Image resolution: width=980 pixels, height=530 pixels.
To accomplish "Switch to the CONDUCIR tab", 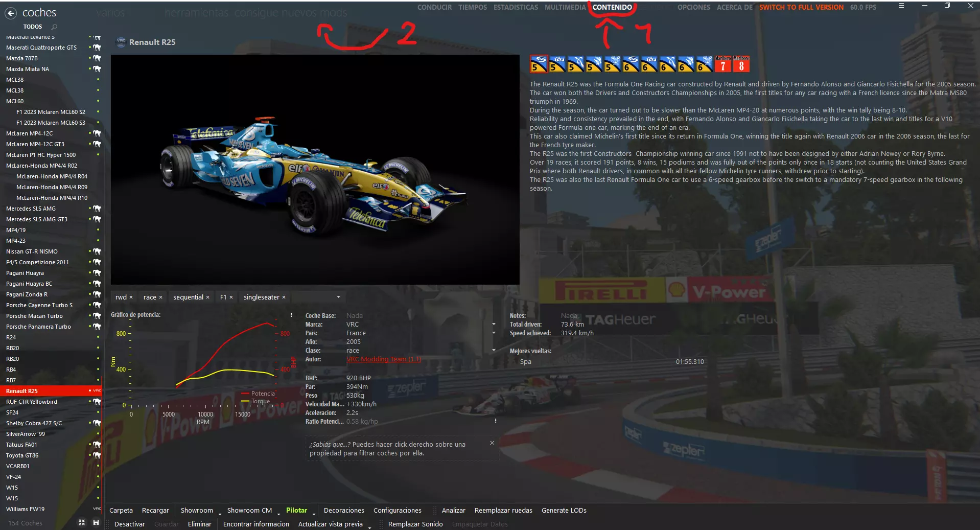I will [x=434, y=7].
